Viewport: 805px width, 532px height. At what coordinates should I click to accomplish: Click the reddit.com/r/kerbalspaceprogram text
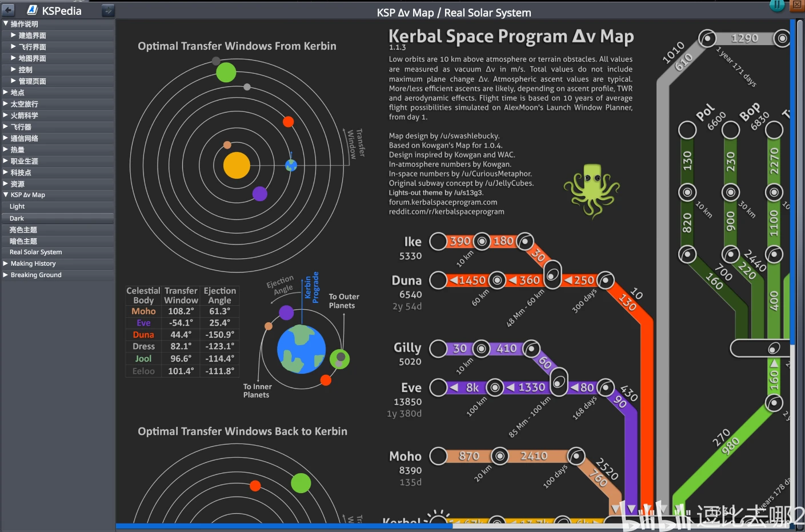(x=447, y=211)
